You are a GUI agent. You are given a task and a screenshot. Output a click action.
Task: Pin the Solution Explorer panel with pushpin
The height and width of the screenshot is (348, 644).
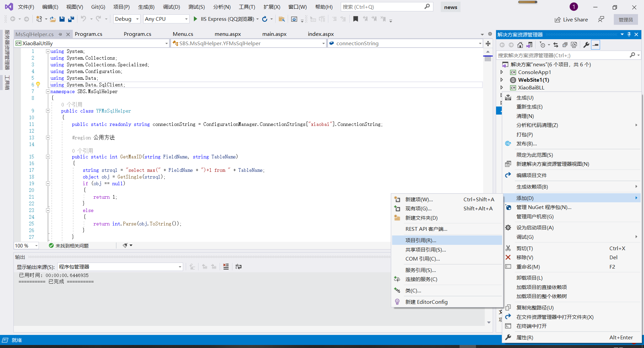click(629, 34)
